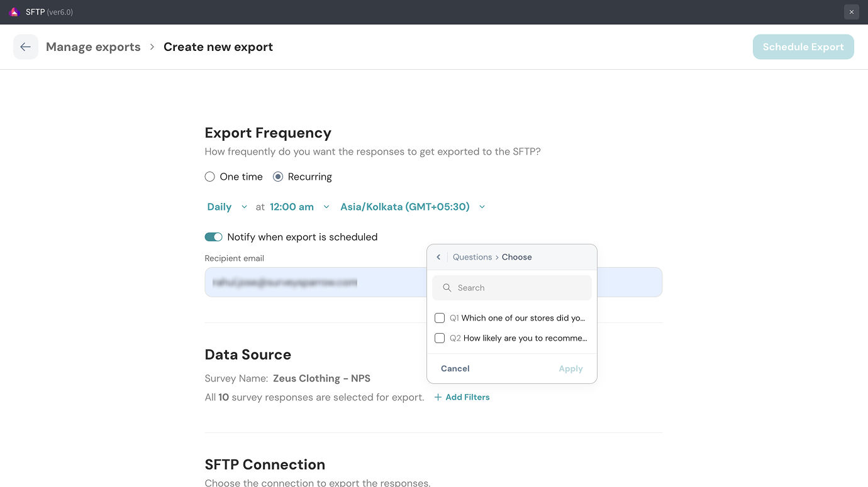Open the Daily frequency dropdown
Image resolution: width=868 pixels, height=487 pixels.
tap(227, 207)
